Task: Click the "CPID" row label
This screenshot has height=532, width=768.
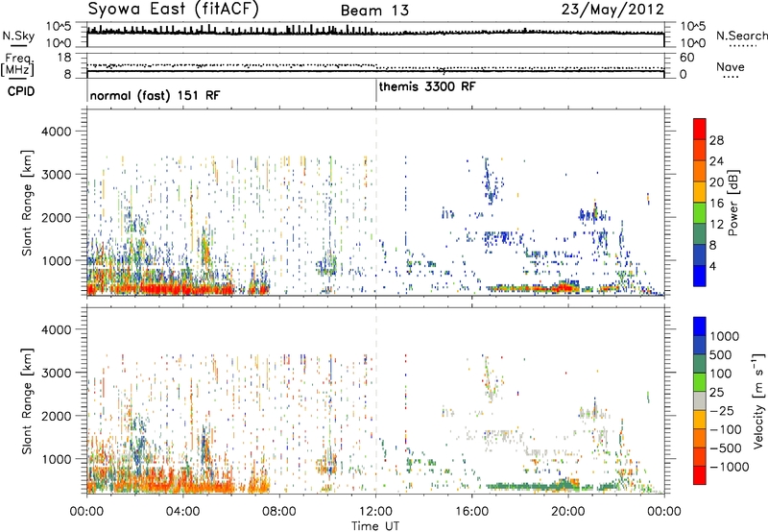Action: point(21,91)
